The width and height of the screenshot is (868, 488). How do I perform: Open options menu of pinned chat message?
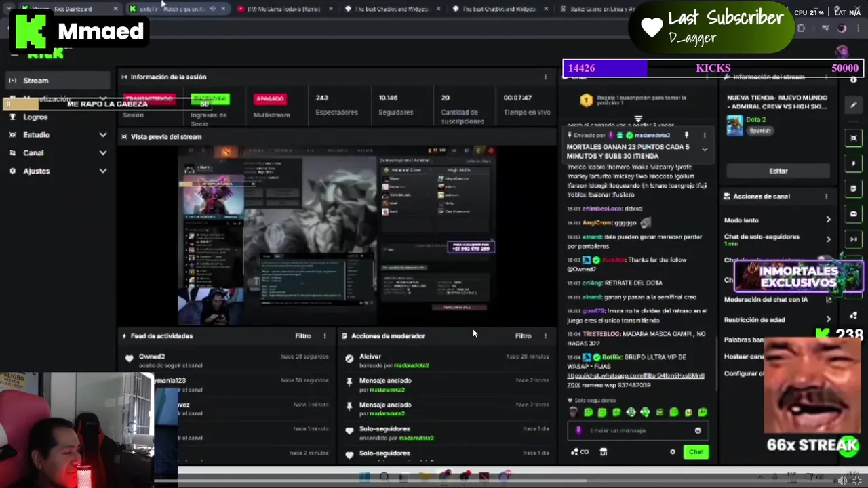[x=705, y=136]
